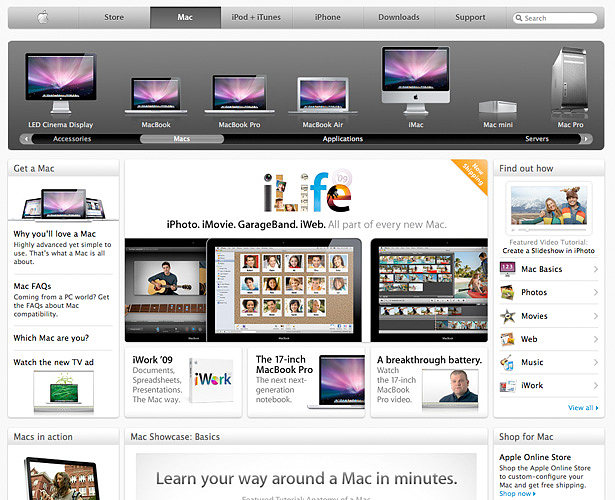The height and width of the screenshot is (500, 615).
Task: Open the Downloads tab
Action: (x=399, y=17)
